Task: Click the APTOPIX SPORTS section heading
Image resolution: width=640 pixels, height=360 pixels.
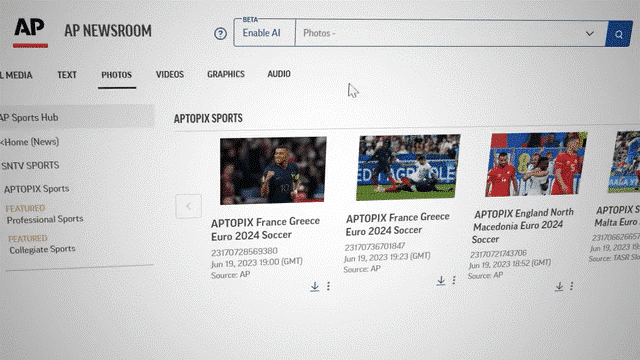Action: pos(208,118)
